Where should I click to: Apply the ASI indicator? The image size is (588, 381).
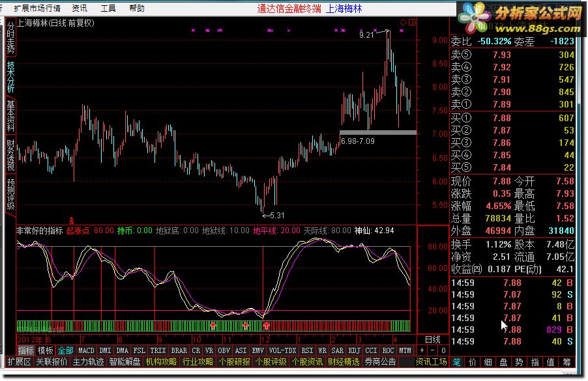pyautogui.click(x=241, y=350)
